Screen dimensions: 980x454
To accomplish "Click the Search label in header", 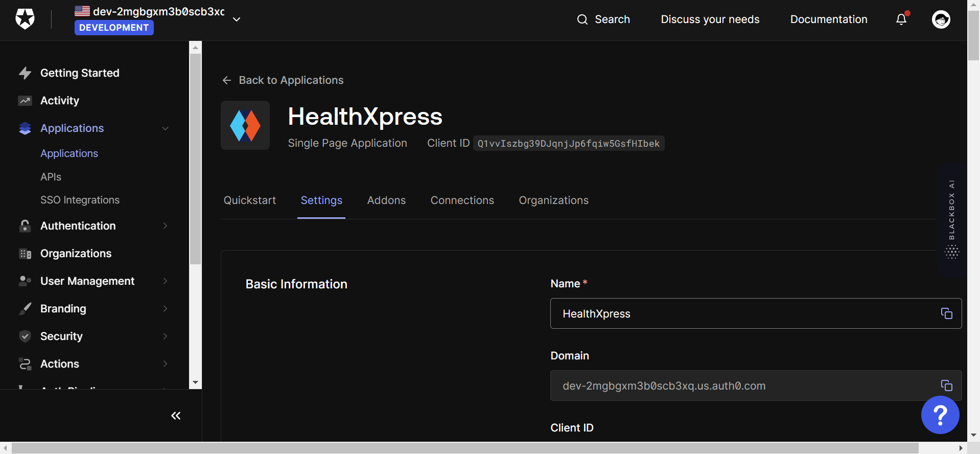I will coord(612,19).
